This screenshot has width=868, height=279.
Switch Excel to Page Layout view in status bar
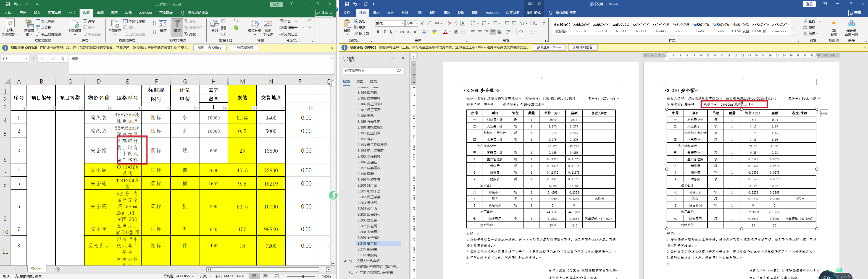265,276
